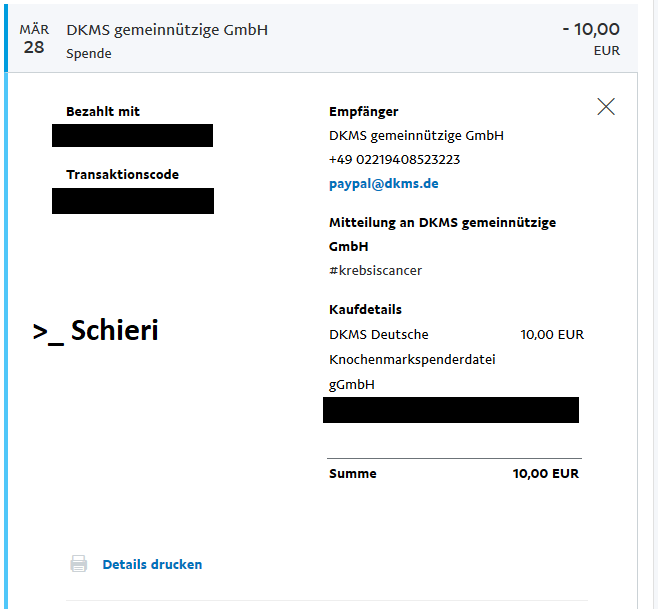
Task: Click the Summe 10,00 EUR total
Action: pos(454,473)
